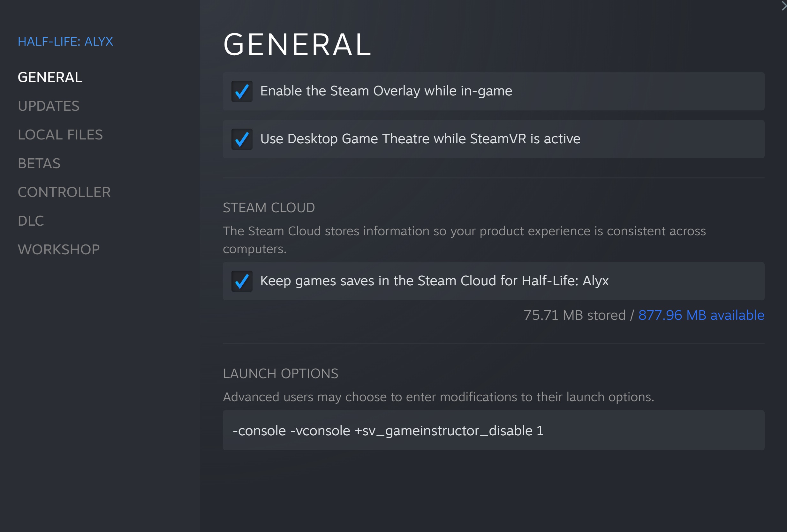Click the "75.71 MB stored" text

[574, 315]
